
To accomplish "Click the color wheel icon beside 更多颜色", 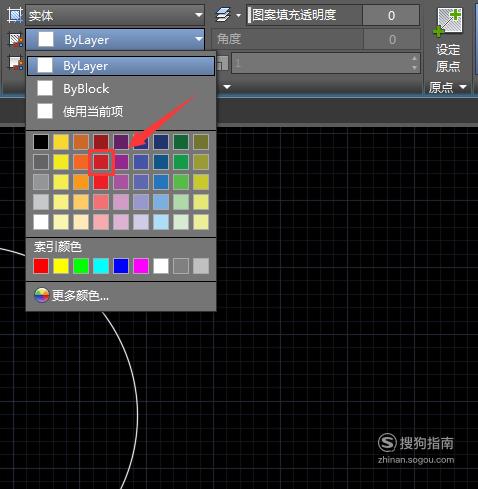I will click(x=42, y=295).
